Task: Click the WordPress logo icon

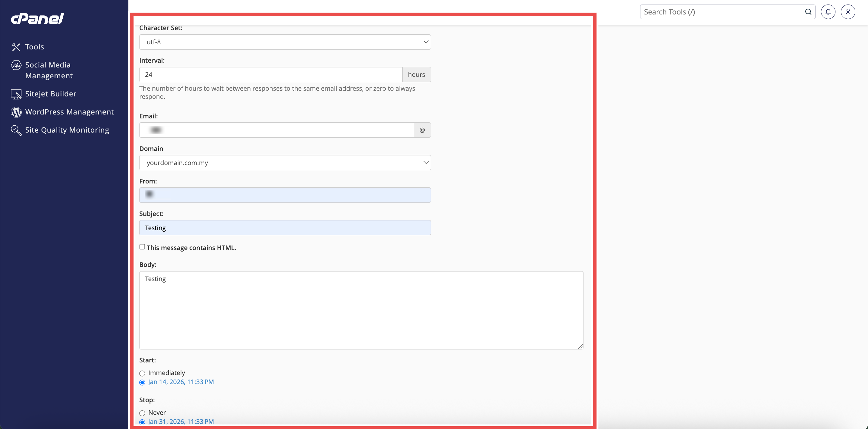Action: pyautogui.click(x=16, y=112)
